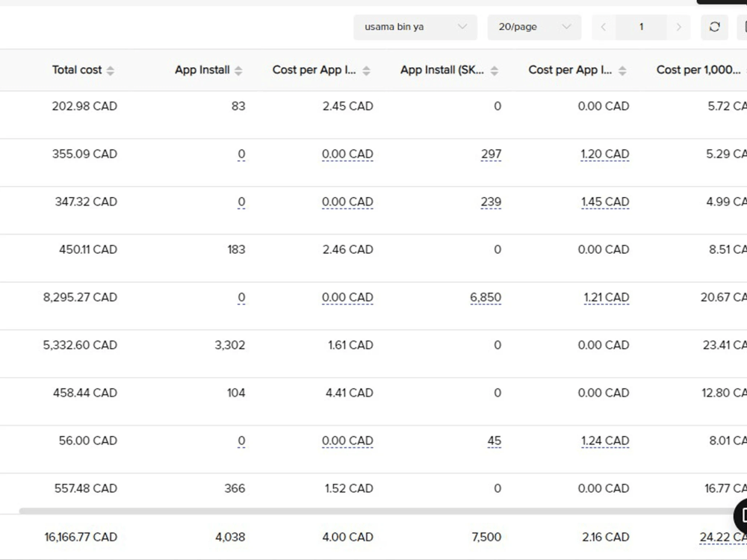Click the underlined 45 install value
Viewport: 747px width, 560px height.
[494, 441]
